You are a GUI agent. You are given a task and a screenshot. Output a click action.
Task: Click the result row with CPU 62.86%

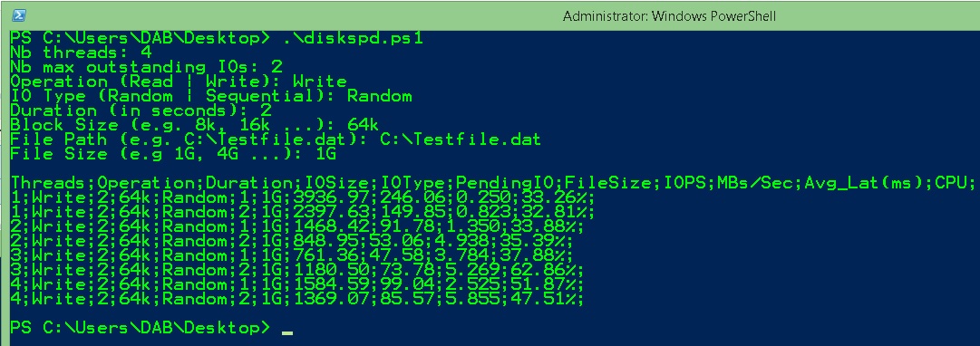click(x=297, y=270)
